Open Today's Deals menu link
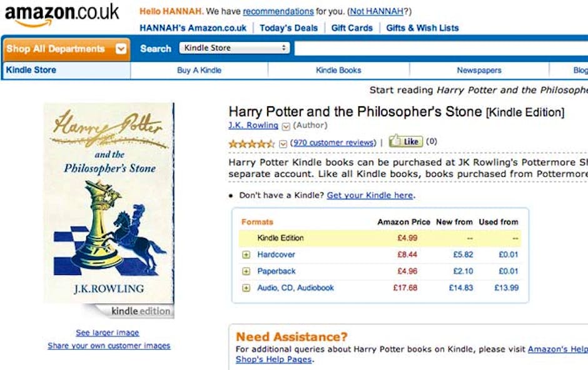The image size is (588, 370). pos(288,28)
